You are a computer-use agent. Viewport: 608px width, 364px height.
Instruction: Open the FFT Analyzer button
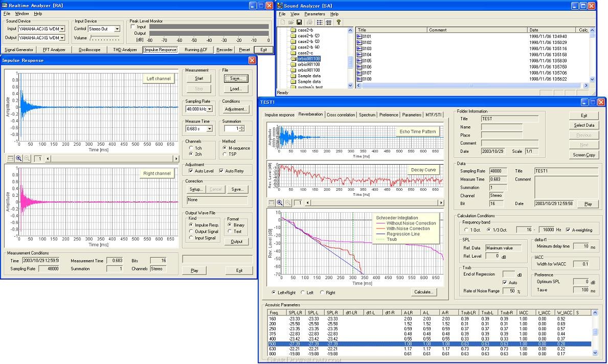pyautogui.click(x=54, y=50)
